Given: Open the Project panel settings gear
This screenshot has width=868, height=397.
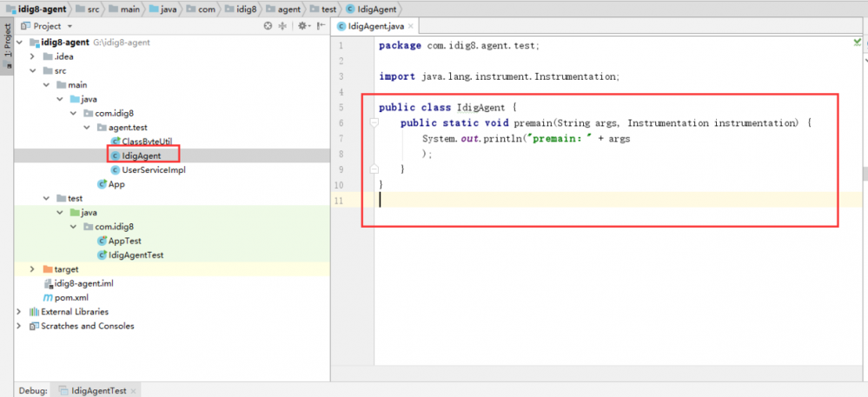Looking at the screenshot, I should [301, 26].
